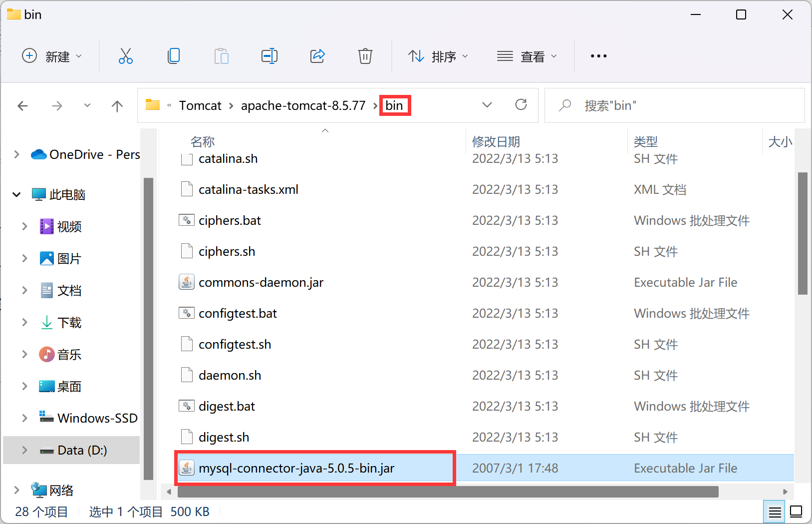Viewport: 812px width, 524px height.
Task: Click the Delete trash icon
Action: click(x=365, y=56)
